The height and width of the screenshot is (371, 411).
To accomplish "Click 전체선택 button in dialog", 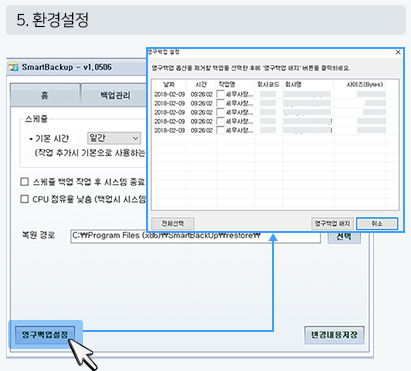I will 173,223.
